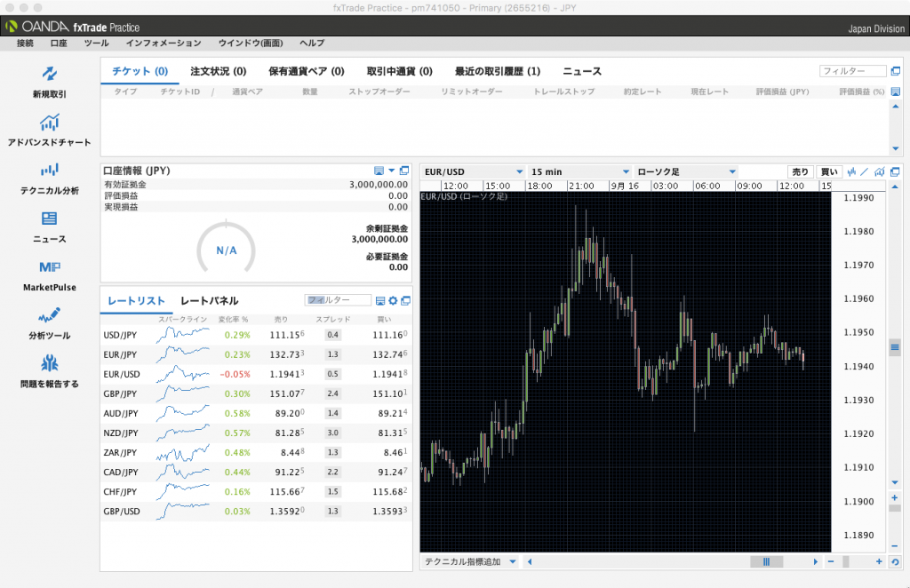This screenshot has width=910, height=588.
Task: Switch to 注文状況 (0) tab
Action: point(219,71)
